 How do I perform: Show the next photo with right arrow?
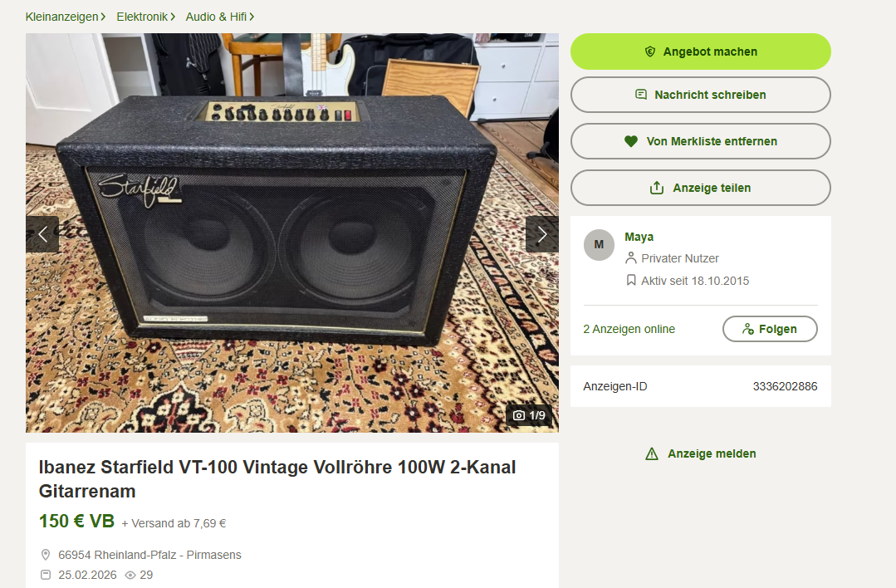pos(541,234)
